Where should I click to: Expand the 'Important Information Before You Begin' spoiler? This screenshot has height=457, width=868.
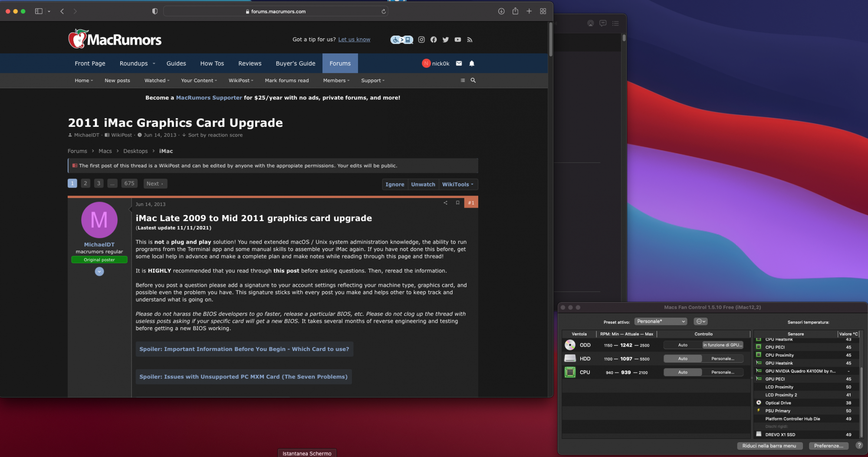pyautogui.click(x=244, y=349)
